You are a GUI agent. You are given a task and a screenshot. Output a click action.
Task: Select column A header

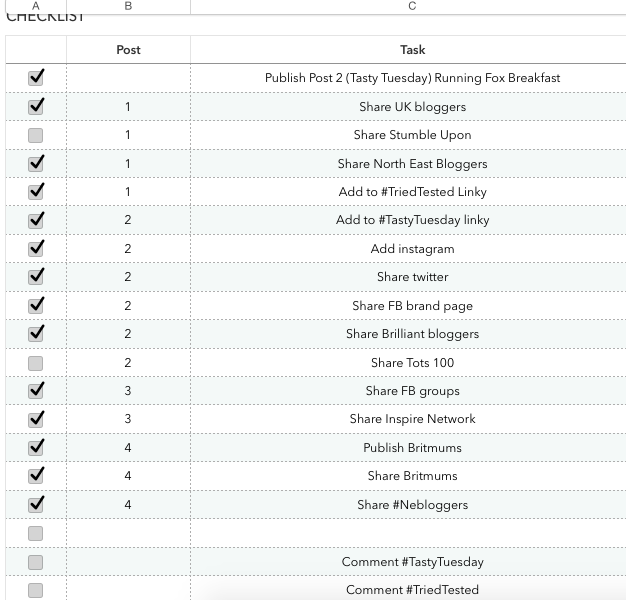pyautogui.click(x=36, y=6)
